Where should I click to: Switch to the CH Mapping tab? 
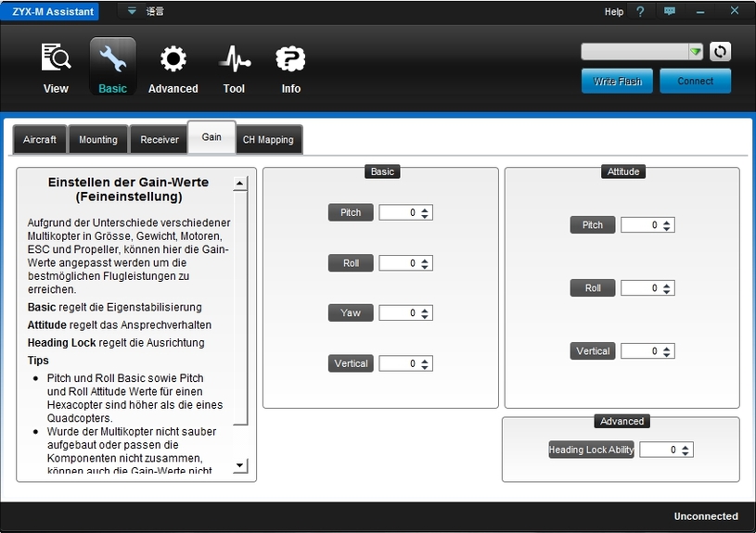click(x=268, y=140)
